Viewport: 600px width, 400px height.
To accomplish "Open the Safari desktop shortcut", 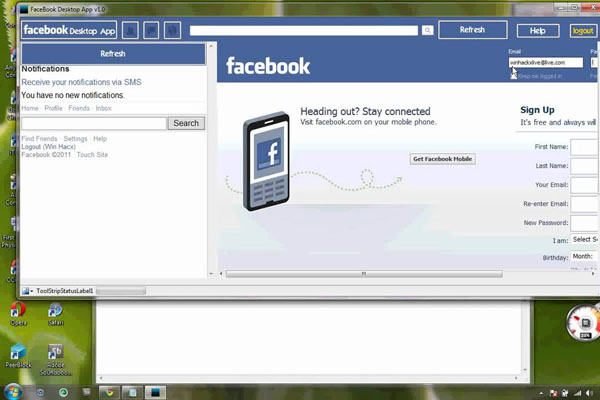I will pos(55,314).
